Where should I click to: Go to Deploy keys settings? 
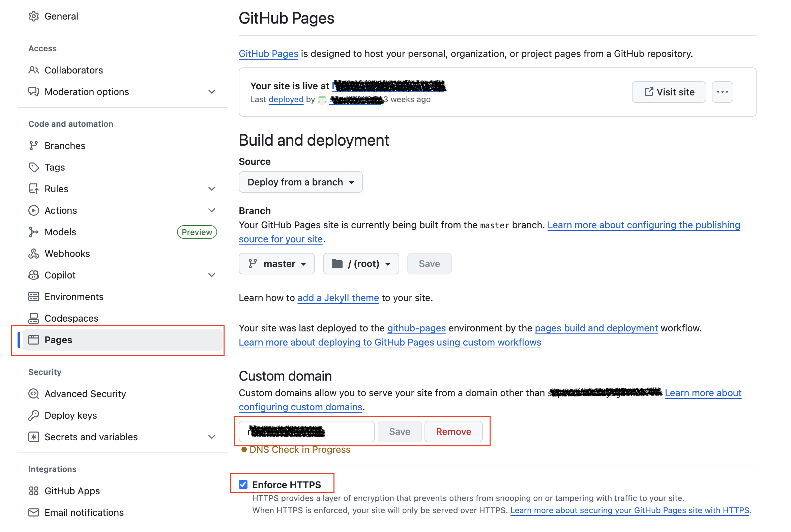click(122, 416)
